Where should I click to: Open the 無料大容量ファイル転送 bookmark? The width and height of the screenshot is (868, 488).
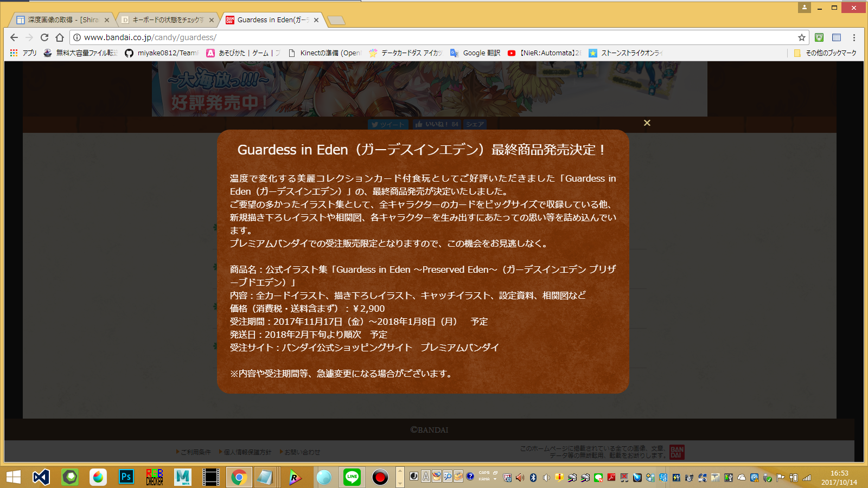coord(80,53)
